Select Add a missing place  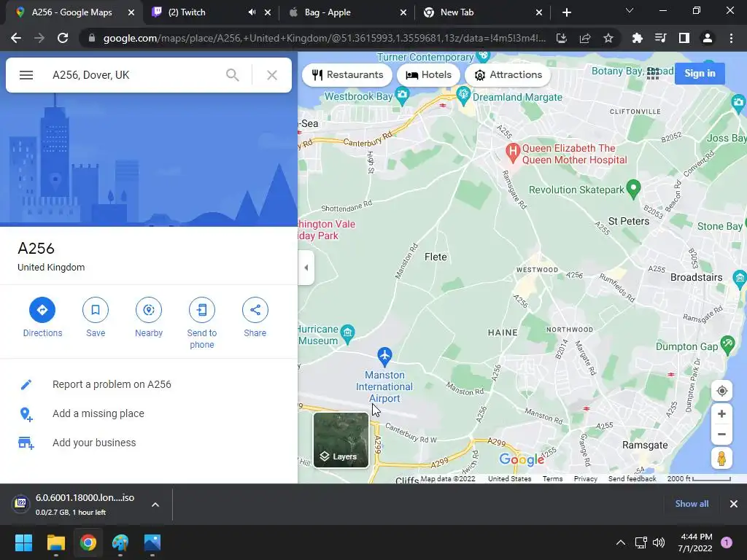coord(98,413)
